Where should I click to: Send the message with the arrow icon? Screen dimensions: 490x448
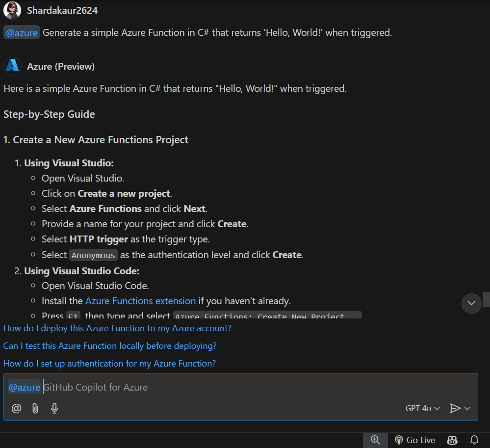click(455, 408)
